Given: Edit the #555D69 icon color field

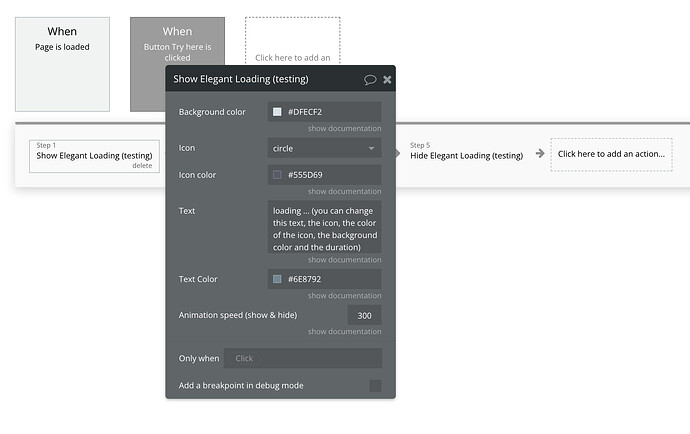Looking at the screenshot, I should click(x=324, y=175).
